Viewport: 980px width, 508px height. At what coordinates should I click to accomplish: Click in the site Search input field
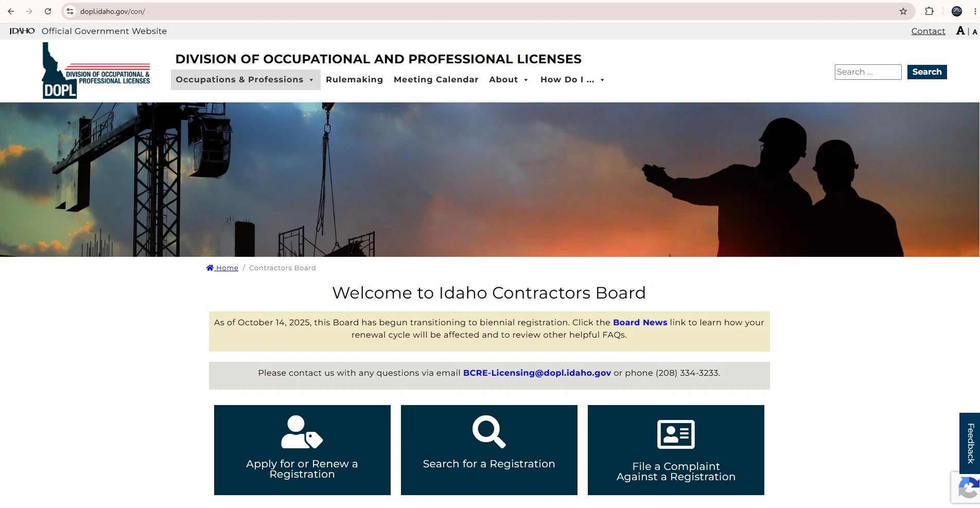tap(868, 72)
